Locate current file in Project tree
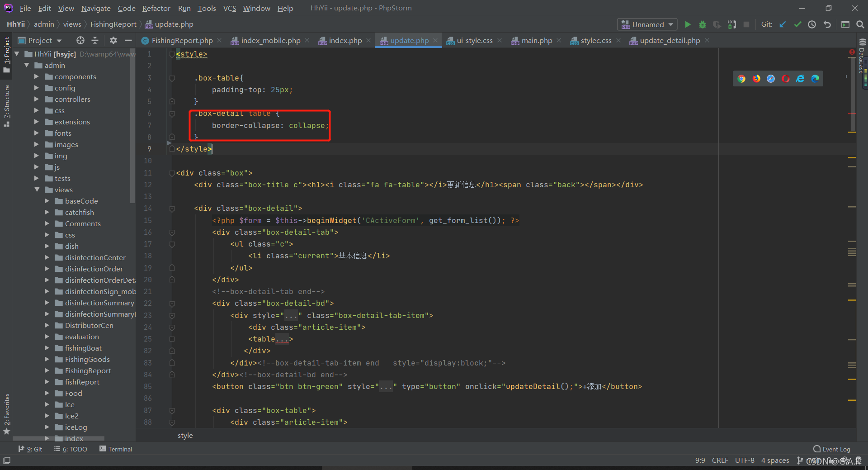The width and height of the screenshot is (868, 470). click(80, 40)
